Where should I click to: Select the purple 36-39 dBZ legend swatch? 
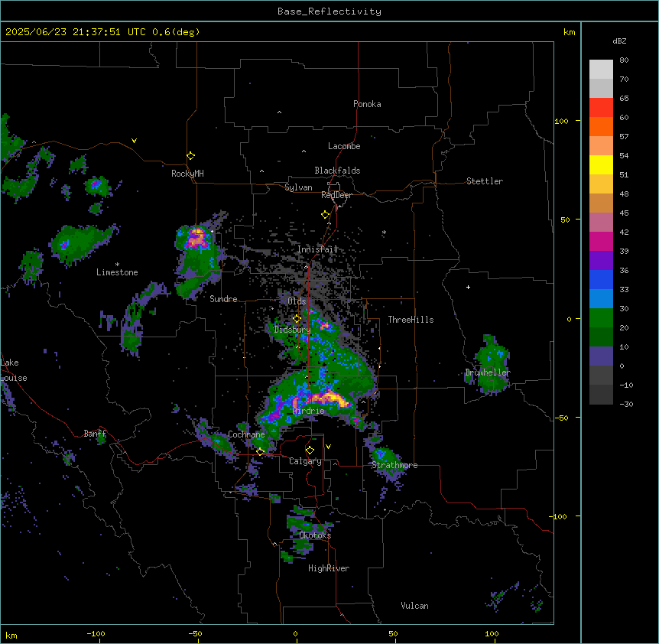coord(601,261)
